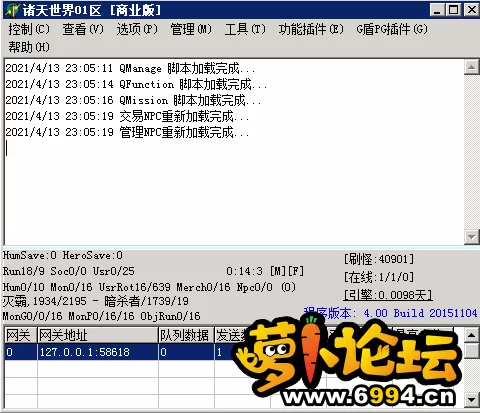Click the gateway table scroll down arrow
480x413 pixels.
[x=471, y=399]
